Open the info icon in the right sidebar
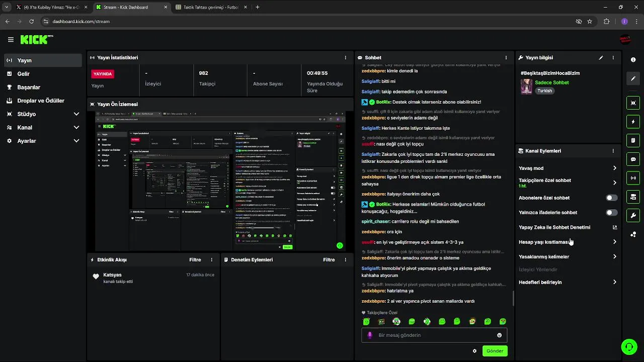 (x=633, y=60)
